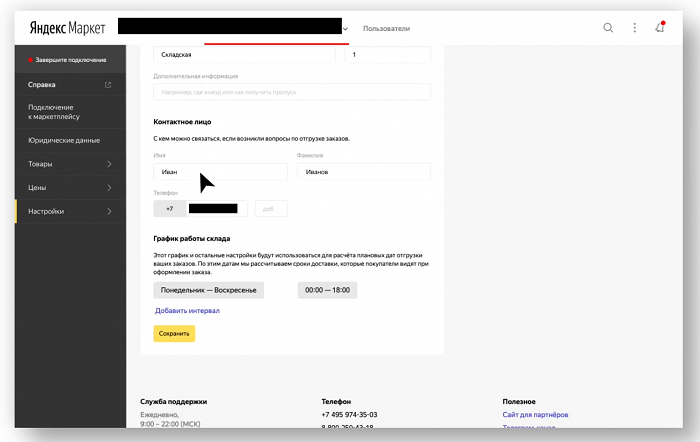Open notifications bell icon
This screenshot has width=700, height=442.
point(660,27)
